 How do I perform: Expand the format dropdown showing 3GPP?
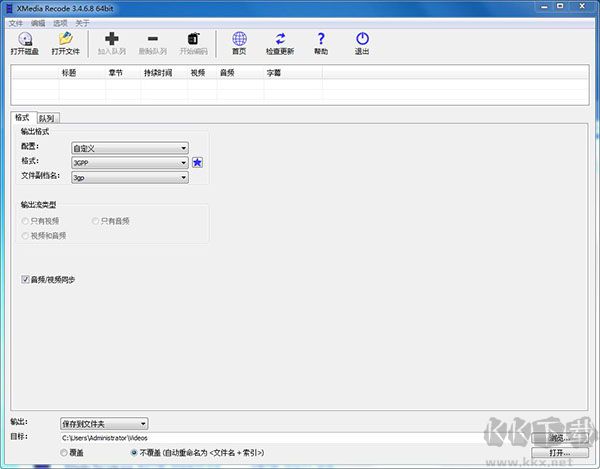[130, 163]
